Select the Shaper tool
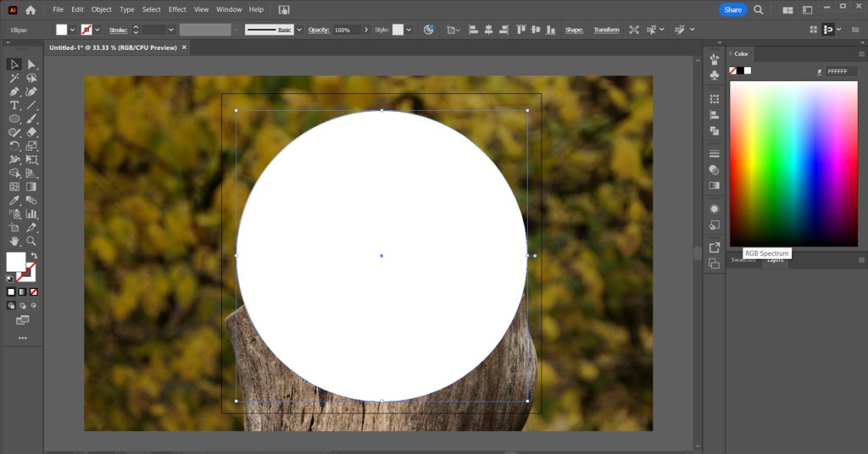 click(14, 132)
